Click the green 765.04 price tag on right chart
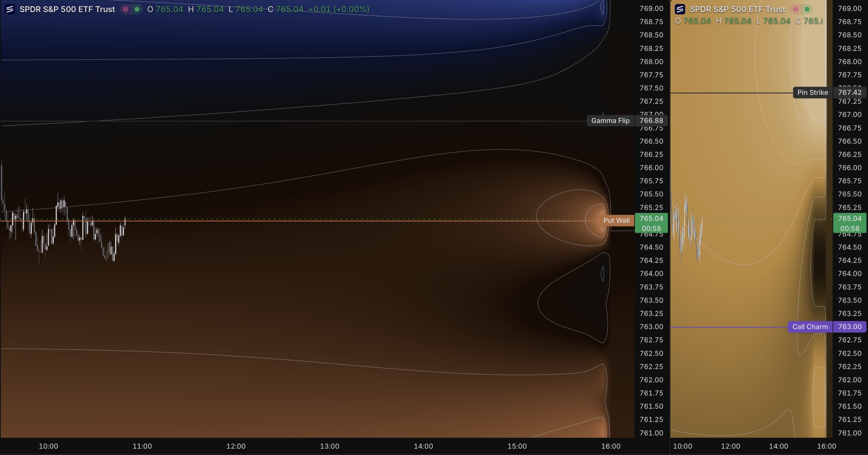The image size is (868, 455). pos(850,223)
